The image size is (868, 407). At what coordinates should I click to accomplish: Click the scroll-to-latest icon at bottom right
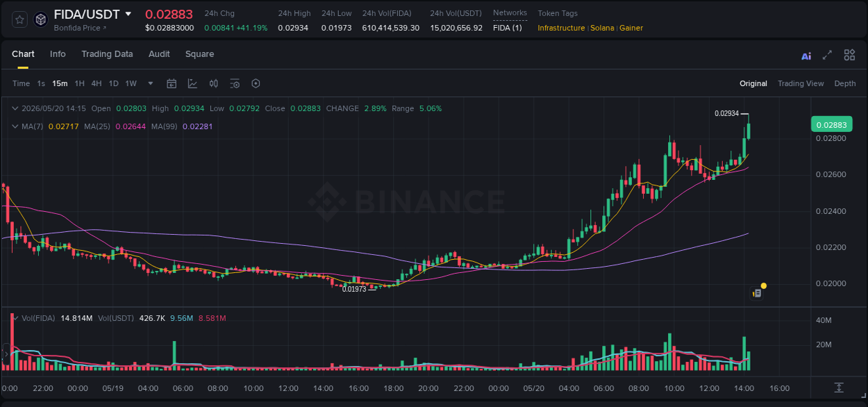(x=839, y=387)
